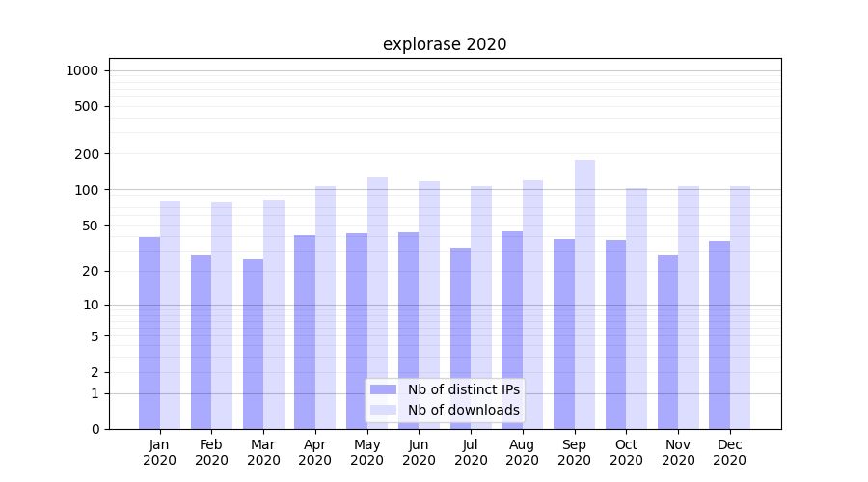
Task: Click the 'Sep 2020' x-axis label
Action: pyautogui.click(x=574, y=452)
